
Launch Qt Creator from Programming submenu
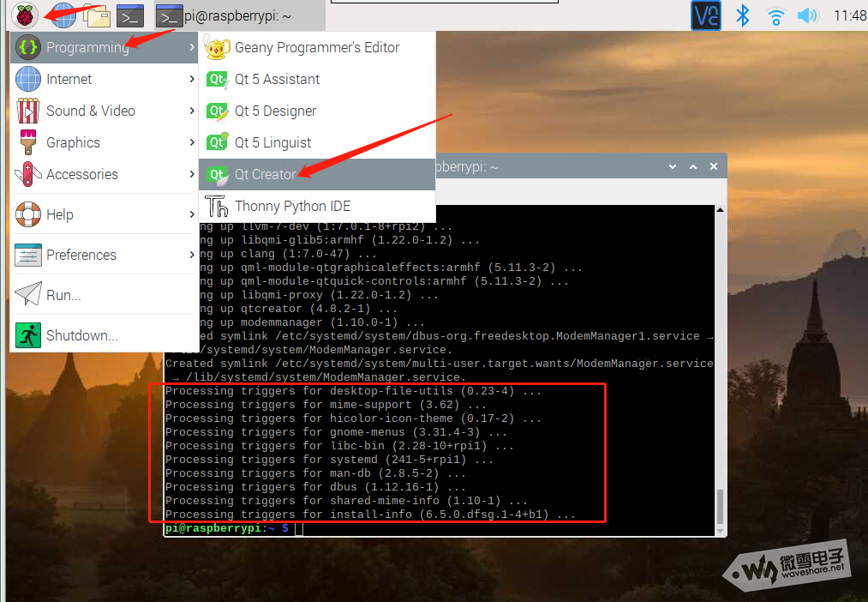[265, 174]
